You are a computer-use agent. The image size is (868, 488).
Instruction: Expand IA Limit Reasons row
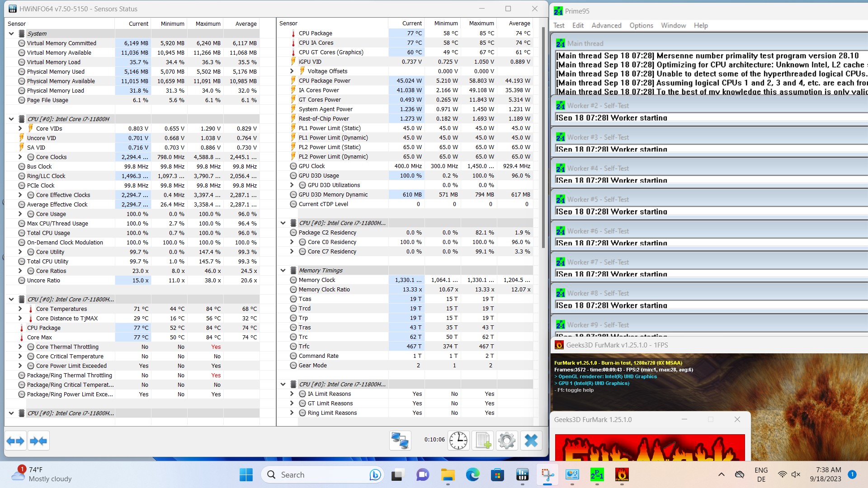click(x=292, y=394)
